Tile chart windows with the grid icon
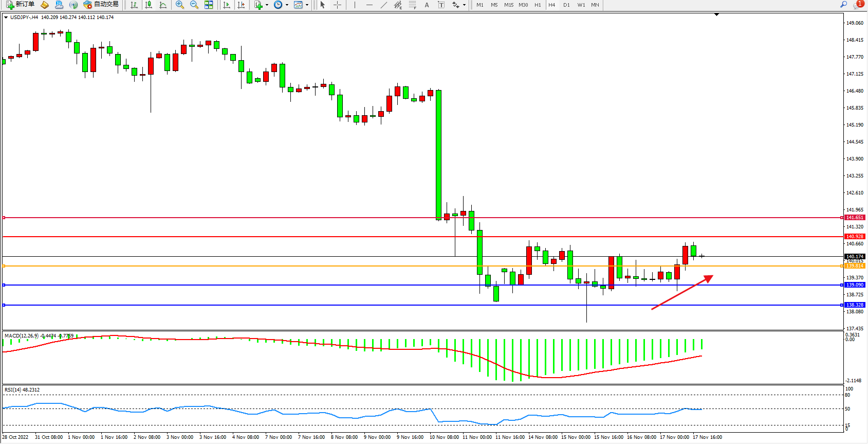 pos(209,5)
